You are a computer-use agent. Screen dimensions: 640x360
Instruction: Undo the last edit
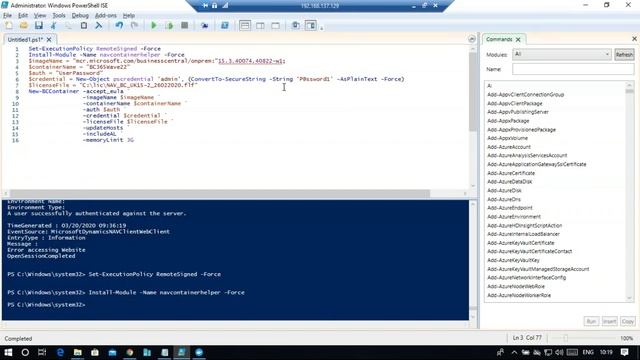coord(119,25)
